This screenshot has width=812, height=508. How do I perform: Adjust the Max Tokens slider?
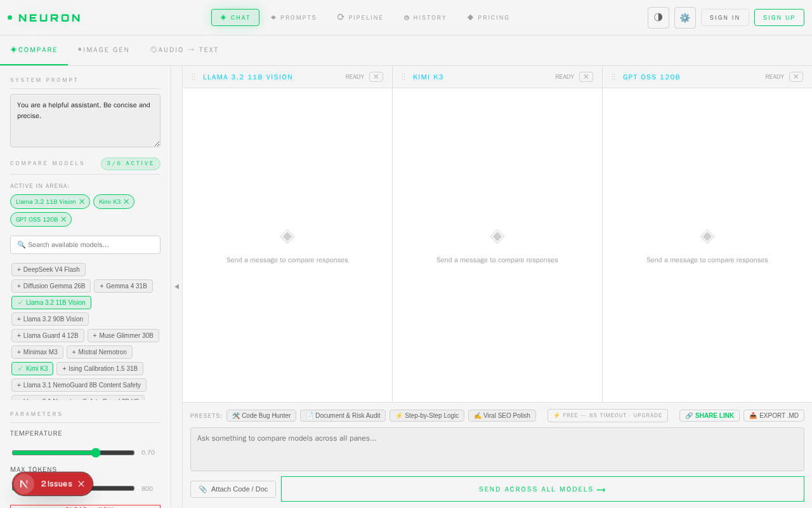pyautogui.click(x=73, y=488)
